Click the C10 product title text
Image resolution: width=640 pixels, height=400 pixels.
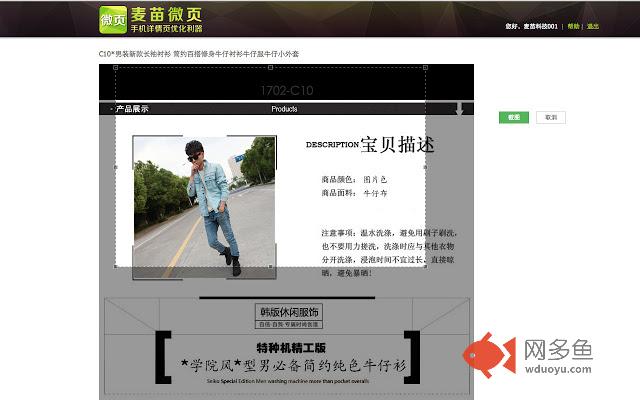[x=199, y=54]
